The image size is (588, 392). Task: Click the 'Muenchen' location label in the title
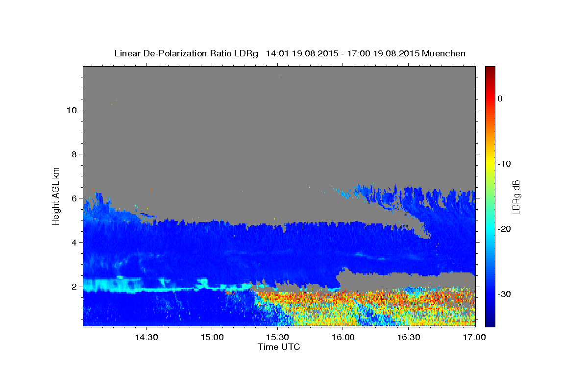[444, 53]
